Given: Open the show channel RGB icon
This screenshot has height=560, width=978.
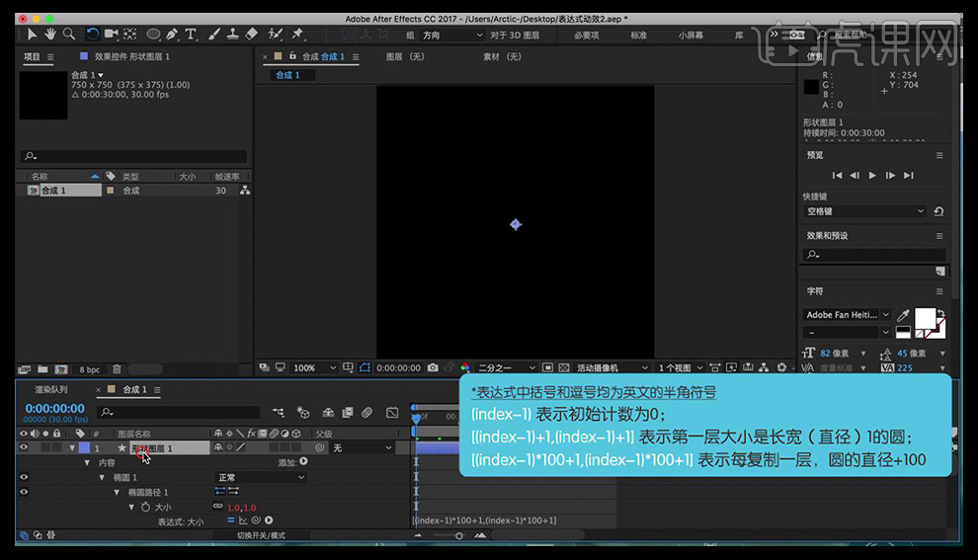Looking at the screenshot, I should click(x=464, y=368).
